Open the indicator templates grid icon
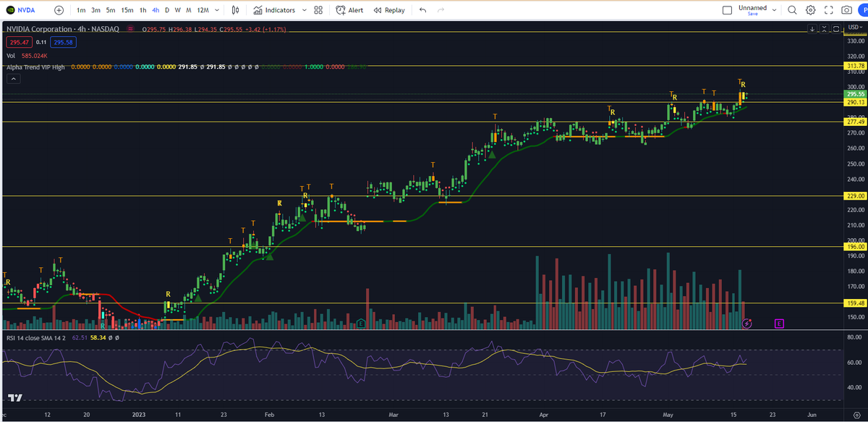The image size is (868, 422). click(x=318, y=10)
